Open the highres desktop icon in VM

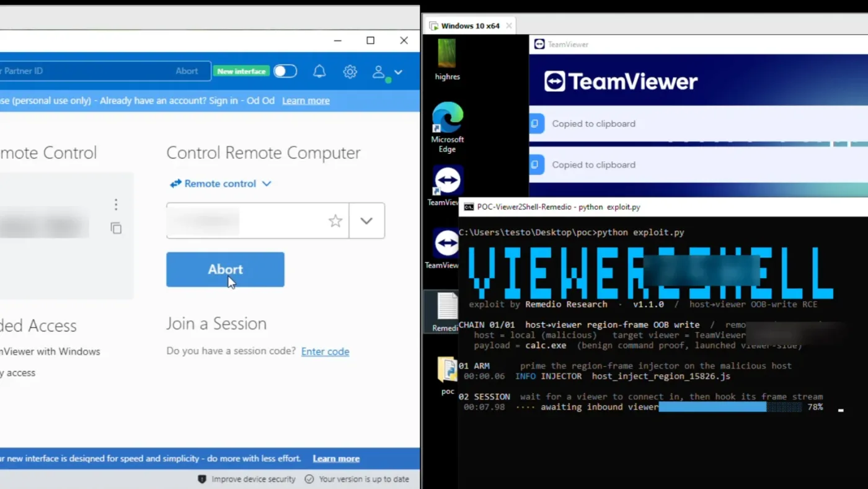[447, 60]
